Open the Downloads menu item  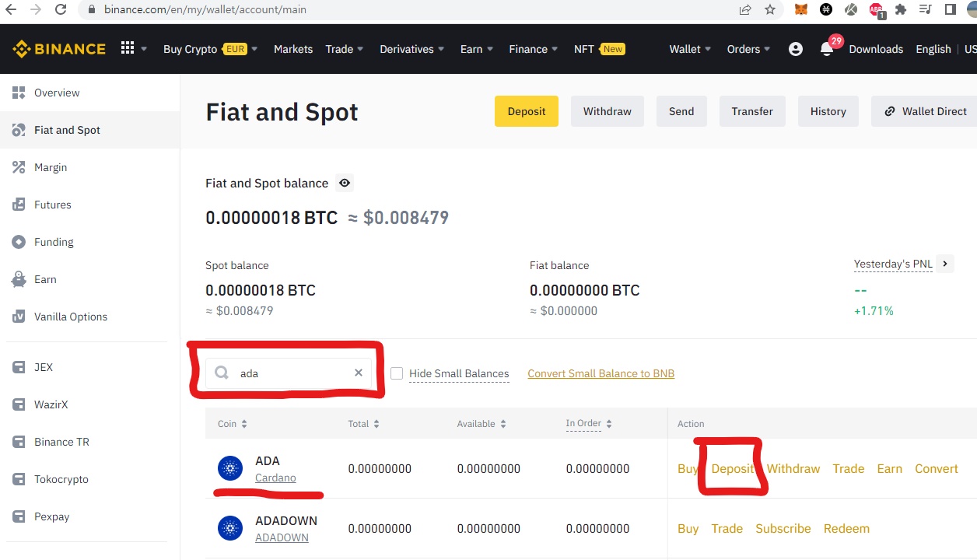[876, 49]
